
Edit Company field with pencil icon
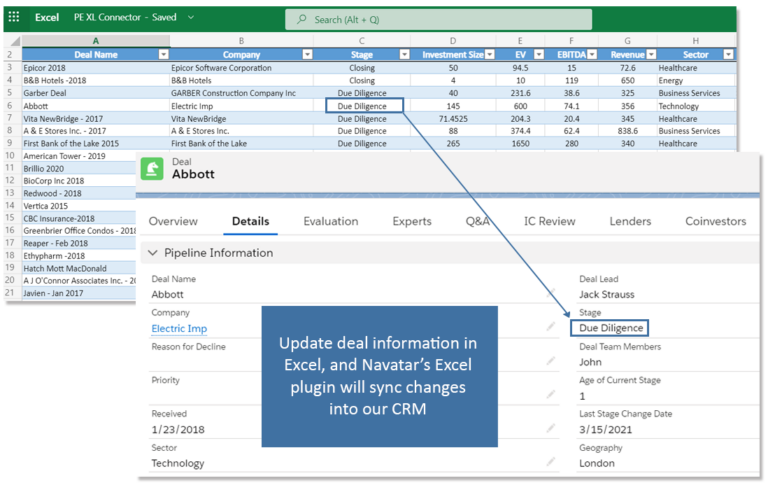[551, 326]
